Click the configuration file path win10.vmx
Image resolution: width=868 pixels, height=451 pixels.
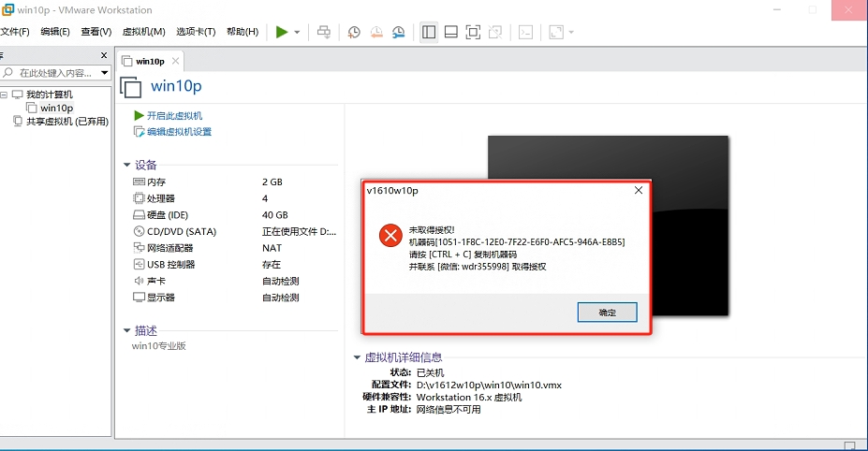click(489, 386)
